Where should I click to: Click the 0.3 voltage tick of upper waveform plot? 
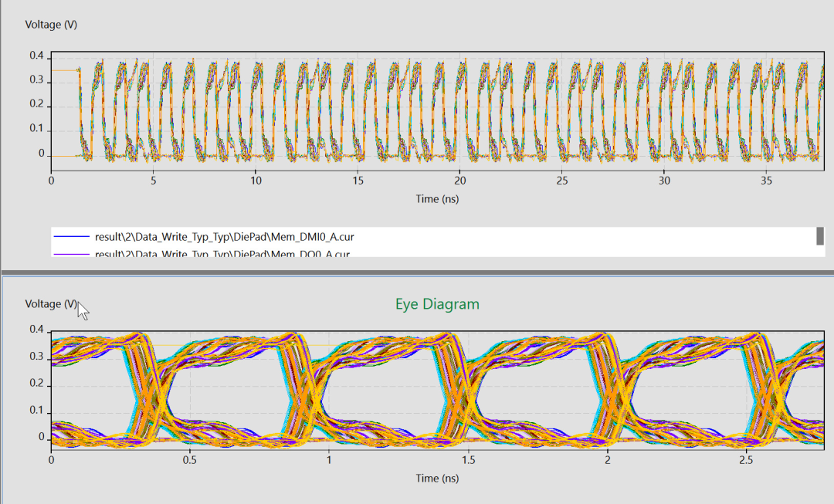[37, 79]
